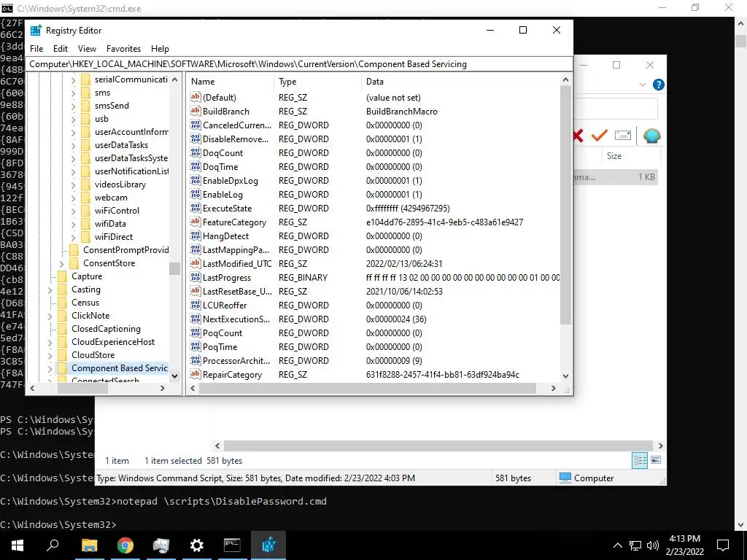Click the DoqCount DWORD value icon

195,153
